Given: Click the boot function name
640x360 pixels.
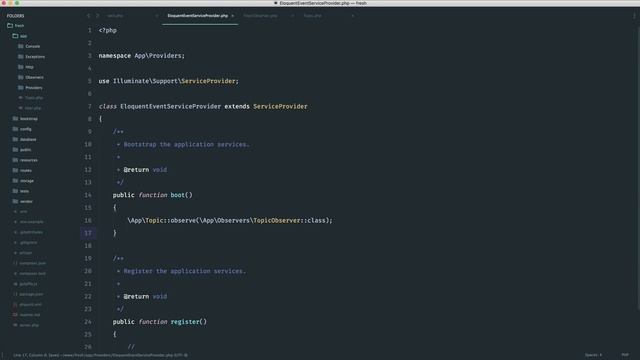Looking at the screenshot, I should (x=178, y=195).
